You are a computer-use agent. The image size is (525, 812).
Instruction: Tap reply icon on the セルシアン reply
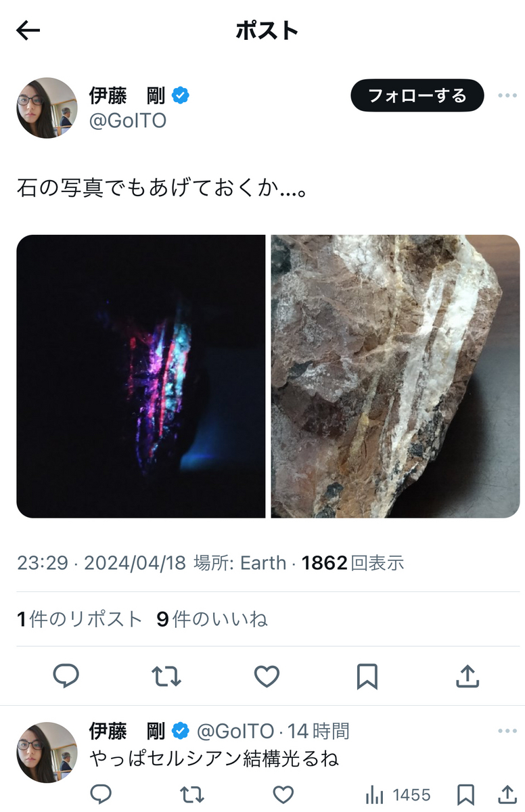coord(100,794)
